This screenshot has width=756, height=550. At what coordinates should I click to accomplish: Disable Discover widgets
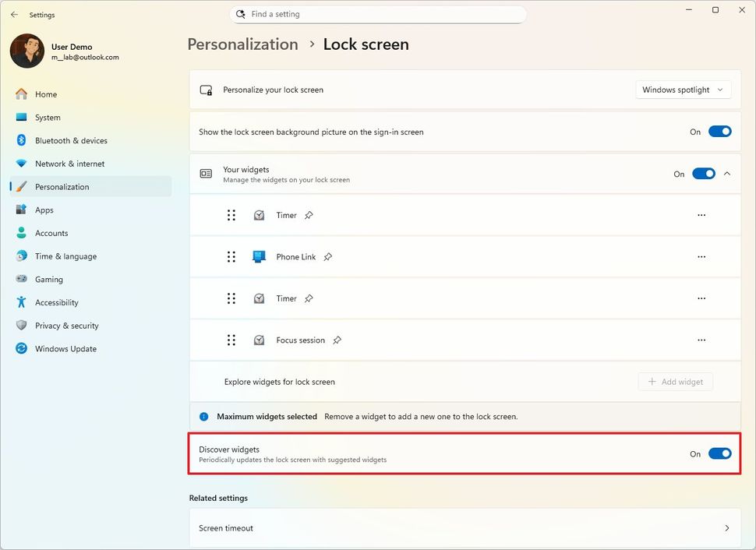(719, 453)
